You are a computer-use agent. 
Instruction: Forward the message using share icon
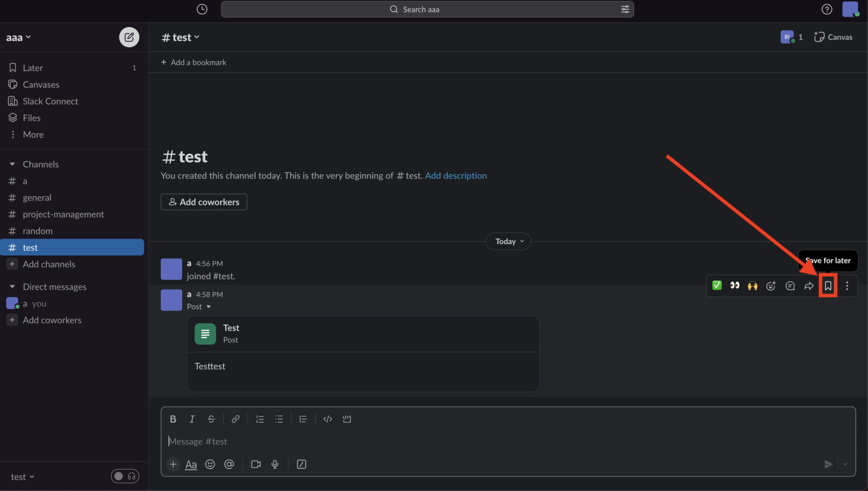(x=809, y=286)
